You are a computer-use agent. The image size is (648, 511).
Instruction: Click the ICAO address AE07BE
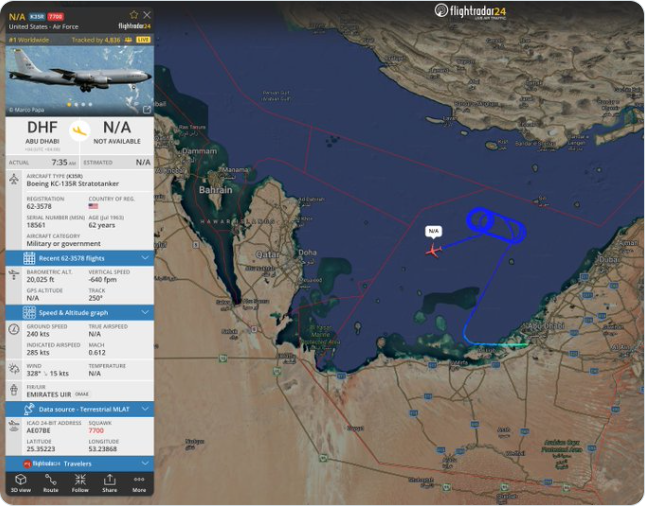(x=38, y=430)
